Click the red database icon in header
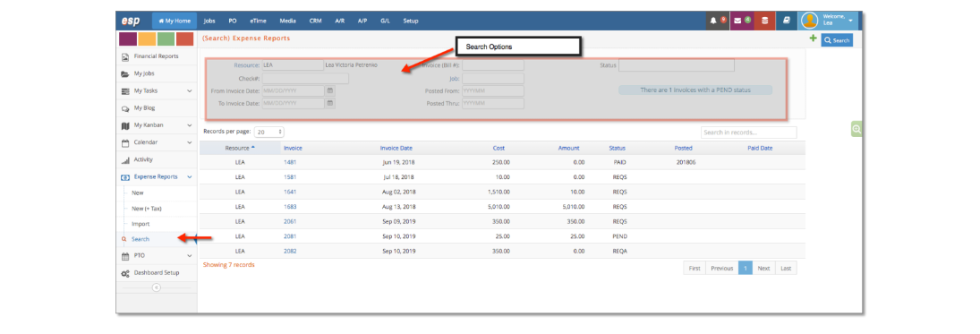 tap(764, 21)
